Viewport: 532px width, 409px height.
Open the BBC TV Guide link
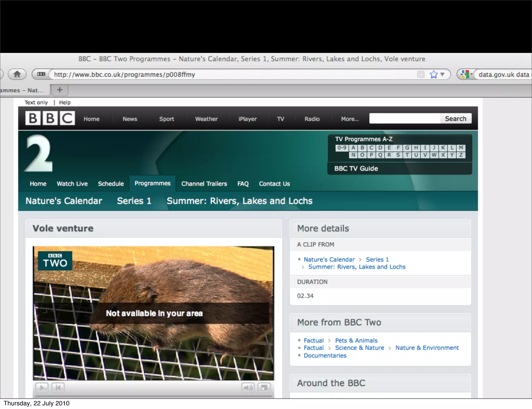click(356, 168)
